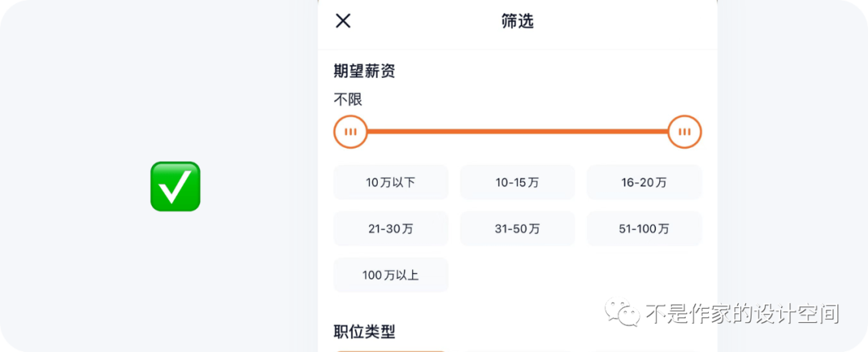Image resolution: width=868 pixels, height=352 pixels.
Task: Close the 筛选 filter panel
Action: (343, 21)
